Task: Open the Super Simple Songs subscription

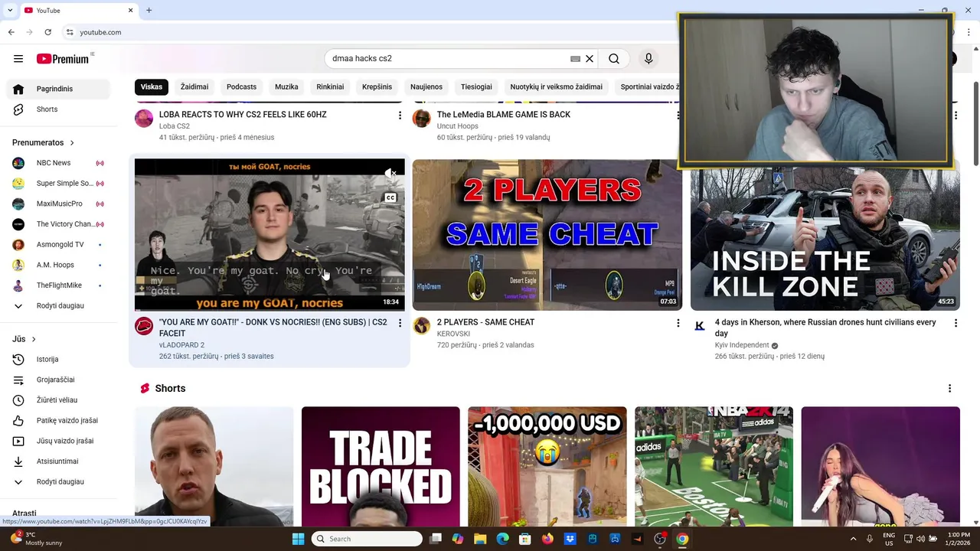Action: pyautogui.click(x=58, y=184)
